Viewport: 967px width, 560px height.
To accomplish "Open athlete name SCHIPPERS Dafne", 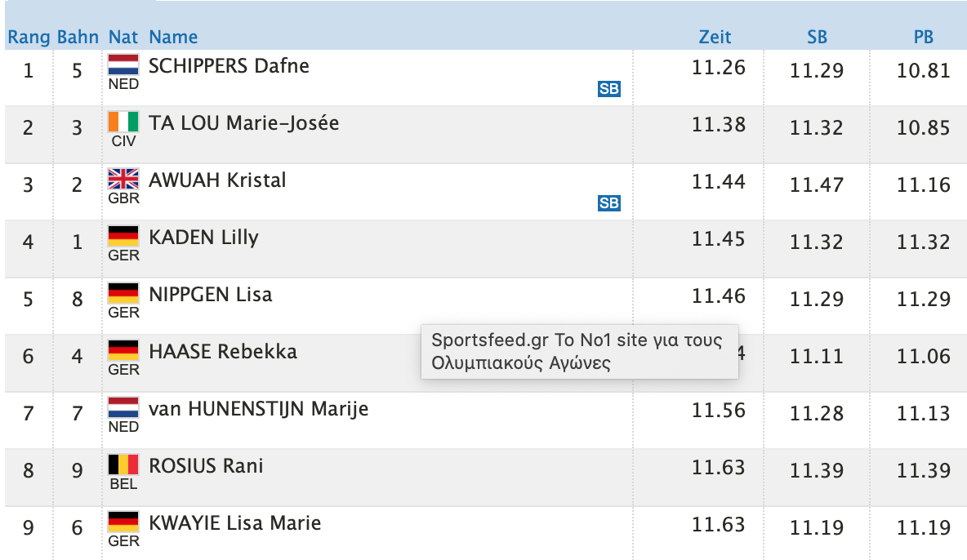I will [229, 66].
